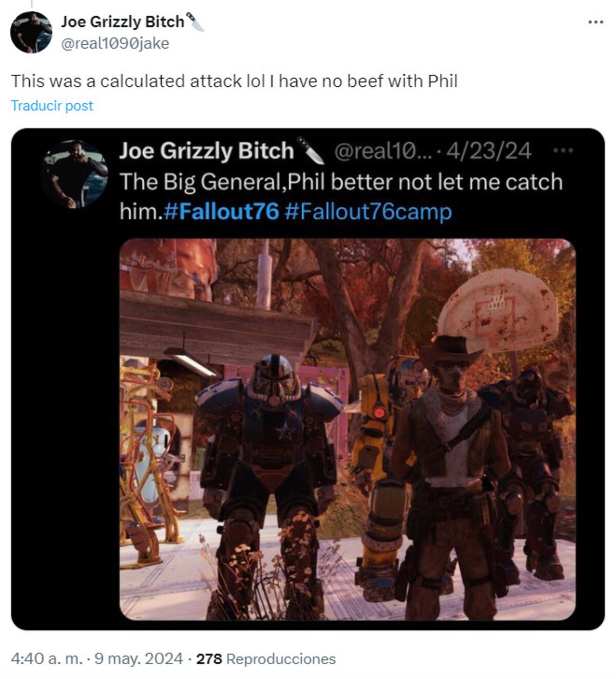
Task: Click the Traducir post link
Action: [52, 105]
